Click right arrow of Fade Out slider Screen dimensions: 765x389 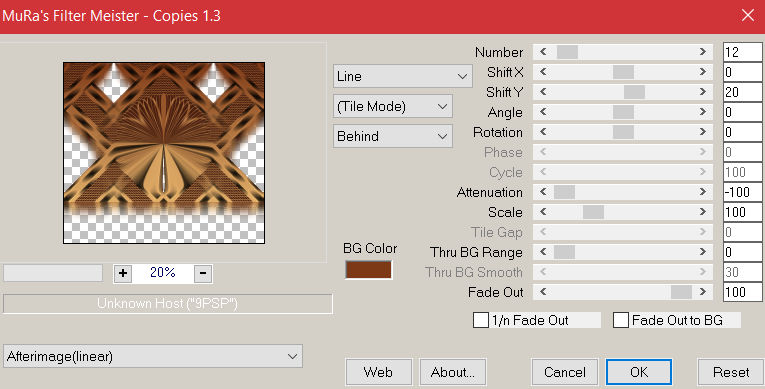[x=703, y=292]
